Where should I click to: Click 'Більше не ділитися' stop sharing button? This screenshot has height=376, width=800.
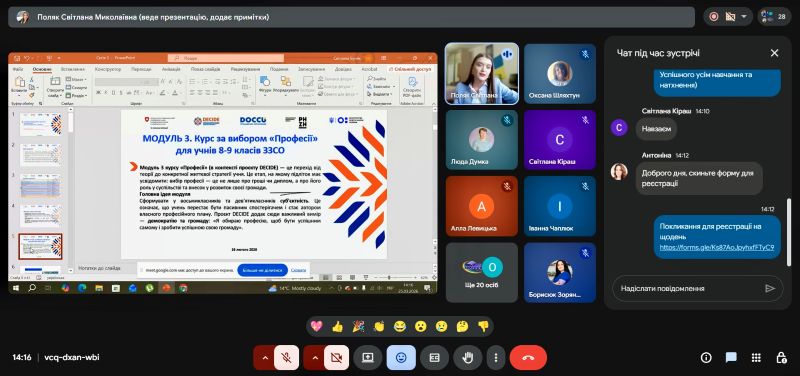262,270
